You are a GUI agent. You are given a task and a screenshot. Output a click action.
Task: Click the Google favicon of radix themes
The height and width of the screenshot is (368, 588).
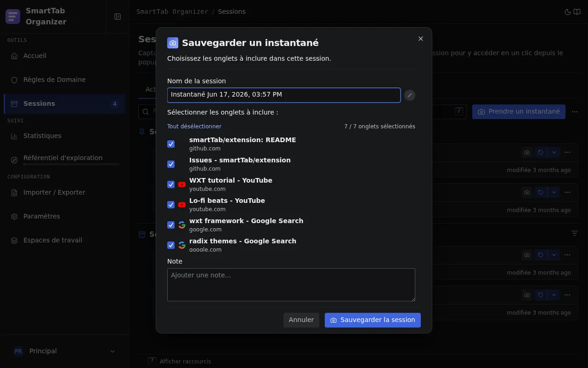pyautogui.click(x=182, y=245)
